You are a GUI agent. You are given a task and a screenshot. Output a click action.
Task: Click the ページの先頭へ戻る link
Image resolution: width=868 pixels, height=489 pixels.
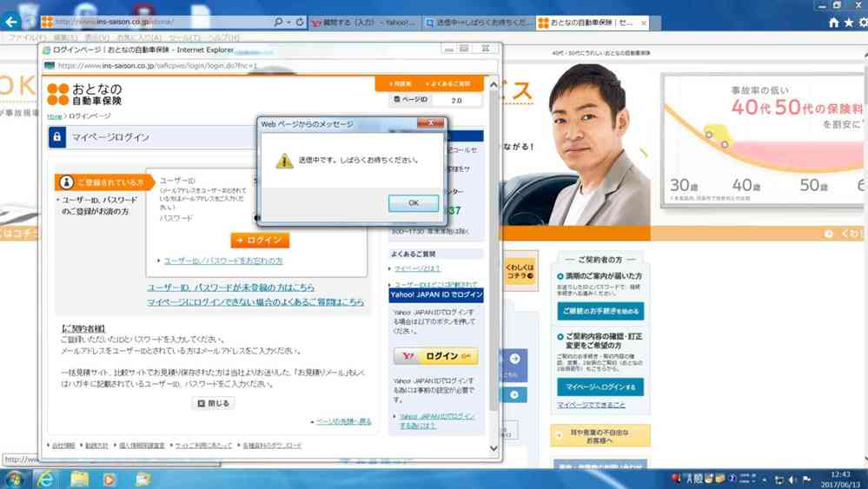[x=343, y=421]
